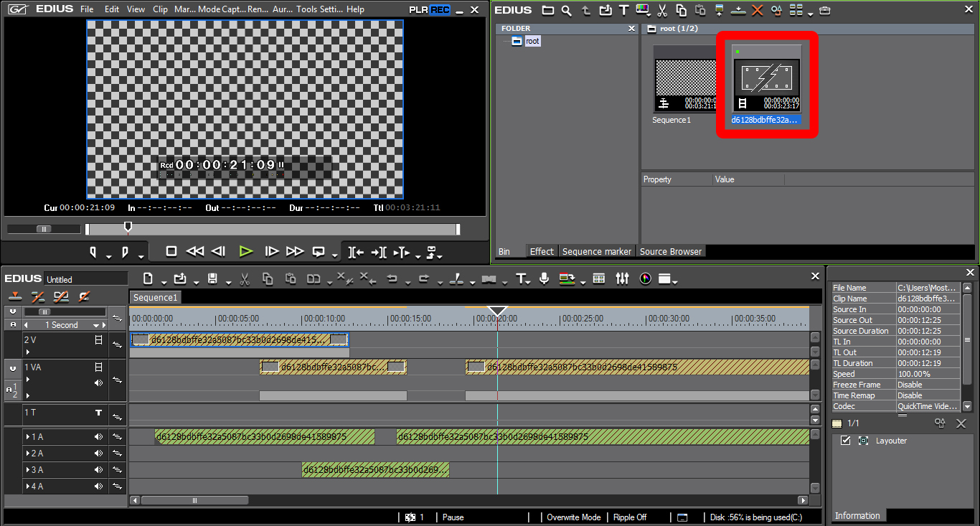Screen dimensions: 980x526
Task: Jump to the previous edit point
Action: (x=356, y=252)
